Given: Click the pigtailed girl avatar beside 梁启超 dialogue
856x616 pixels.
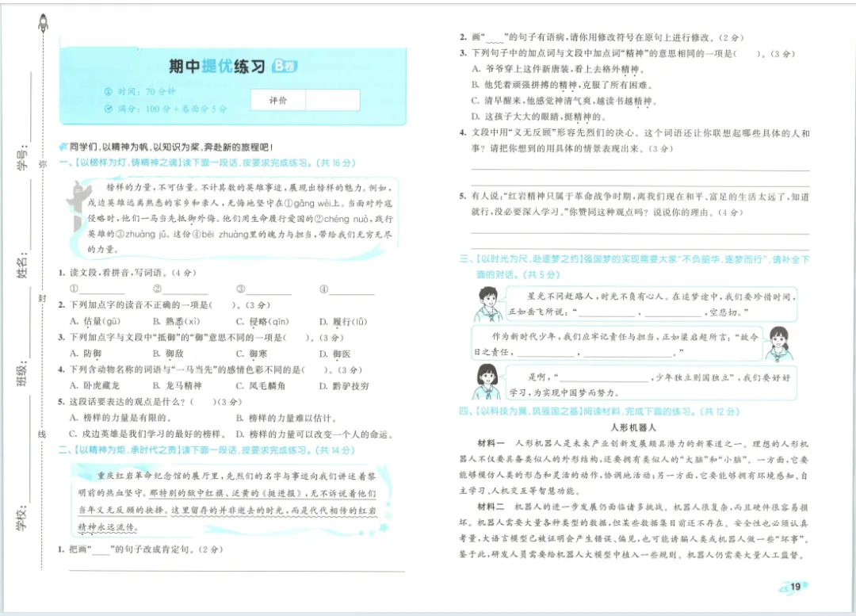Looking at the screenshot, I should (780, 344).
